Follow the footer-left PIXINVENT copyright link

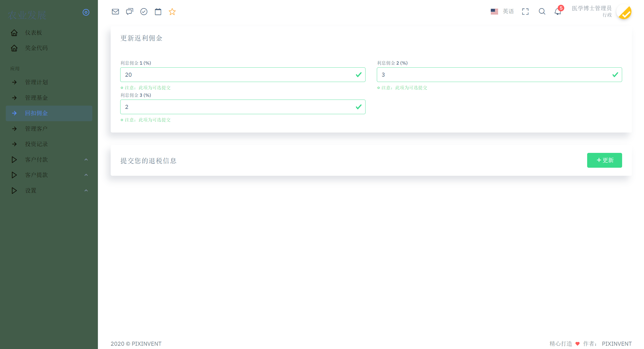tap(147, 344)
